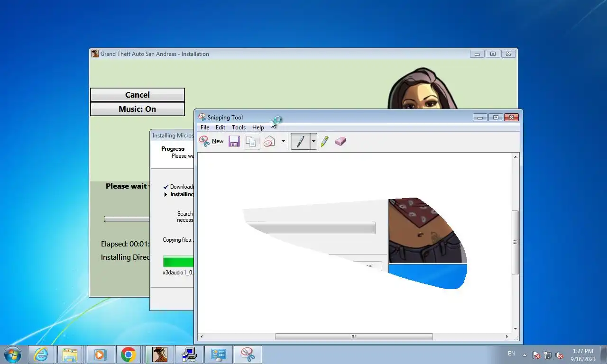
Task: Open the Tools menu in Snipping Tool
Action: pyautogui.click(x=239, y=127)
